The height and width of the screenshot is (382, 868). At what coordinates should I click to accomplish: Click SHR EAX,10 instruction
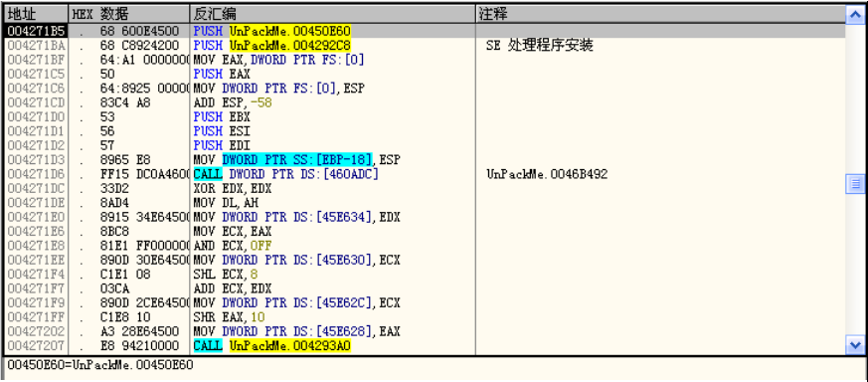point(229,317)
